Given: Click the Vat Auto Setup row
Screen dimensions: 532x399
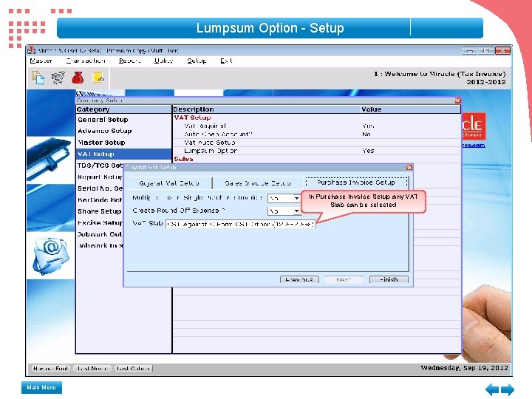Looking at the screenshot, I should (316, 143).
